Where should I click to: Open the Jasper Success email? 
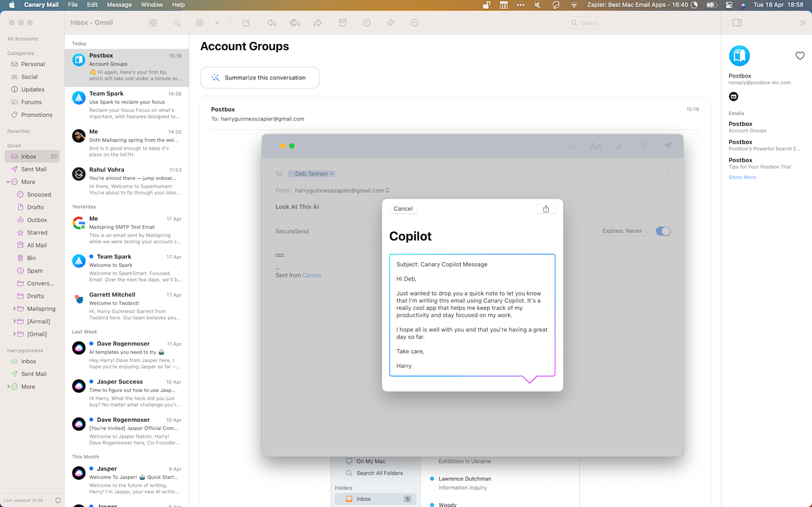(127, 394)
